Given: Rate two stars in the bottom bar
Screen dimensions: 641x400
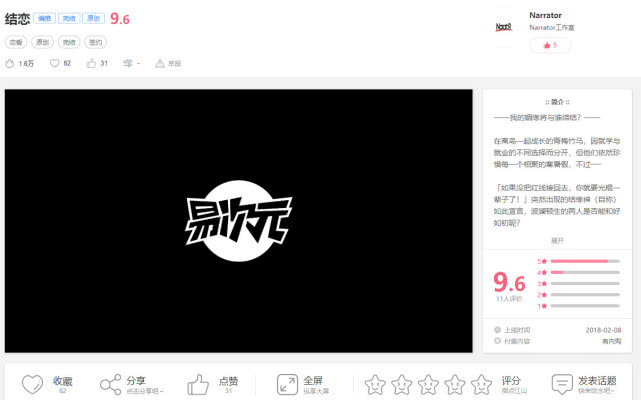Looking at the screenshot, I should 401,384.
